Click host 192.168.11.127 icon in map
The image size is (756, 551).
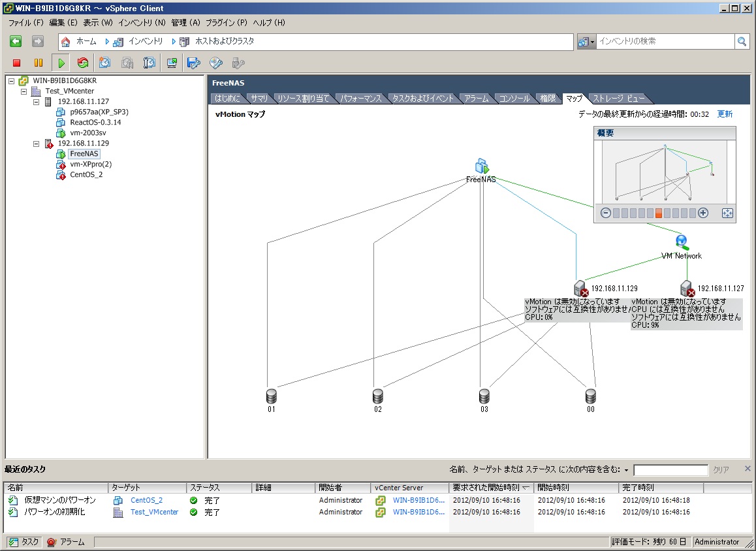coord(687,289)
